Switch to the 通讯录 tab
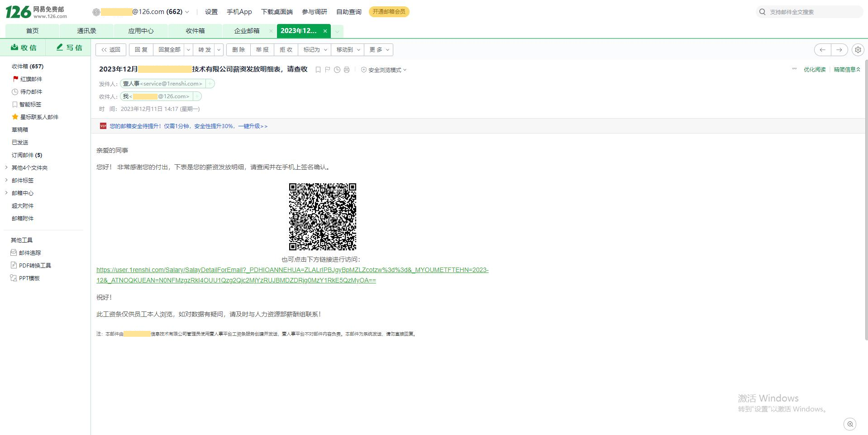 coord(86,31)
